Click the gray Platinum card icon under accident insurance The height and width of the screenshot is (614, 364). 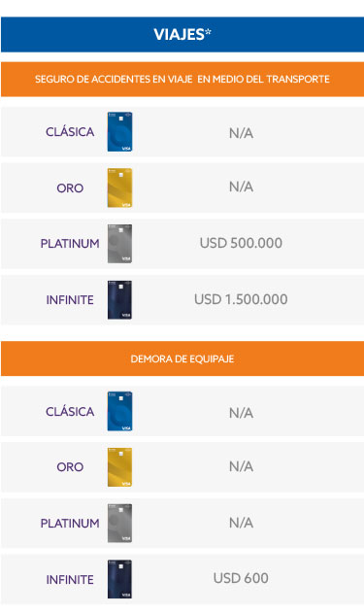click(x=119, y=244)
